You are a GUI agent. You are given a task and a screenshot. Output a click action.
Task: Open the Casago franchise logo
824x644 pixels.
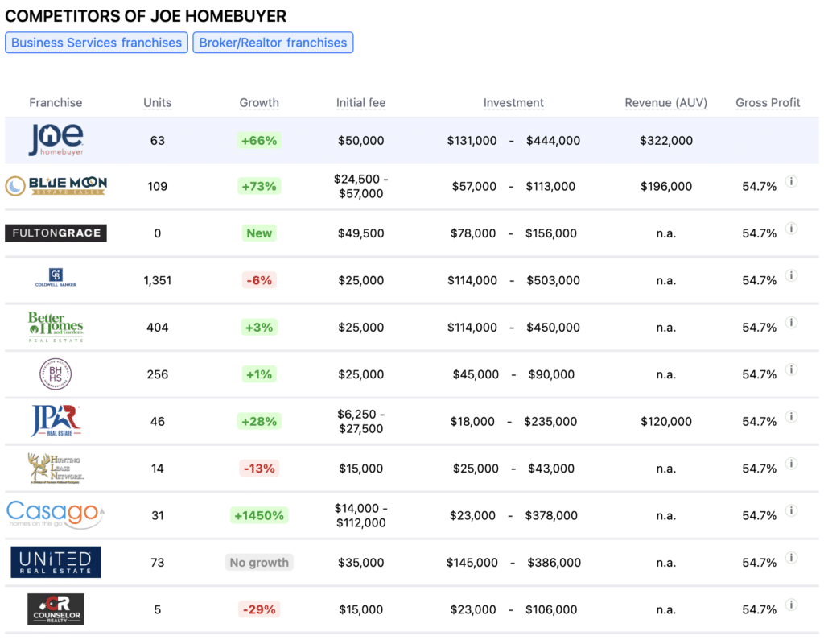tap(56, 514)
